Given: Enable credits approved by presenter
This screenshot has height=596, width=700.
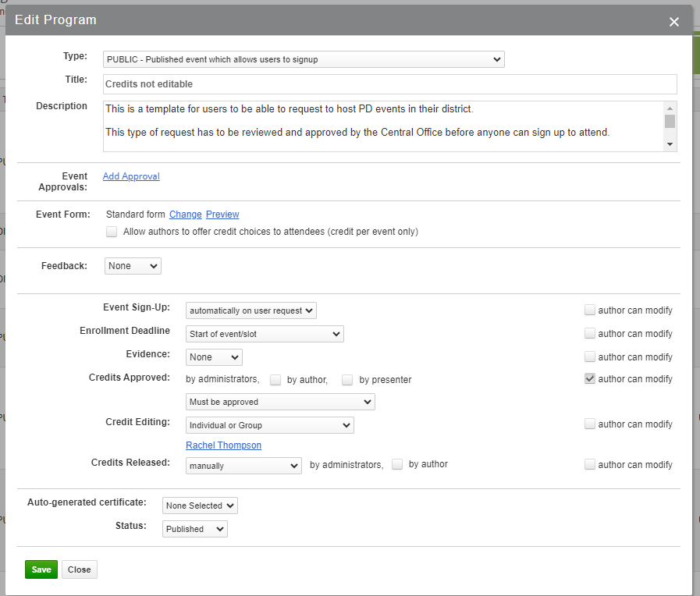Looking at the screenshot, I should (346, 379).
